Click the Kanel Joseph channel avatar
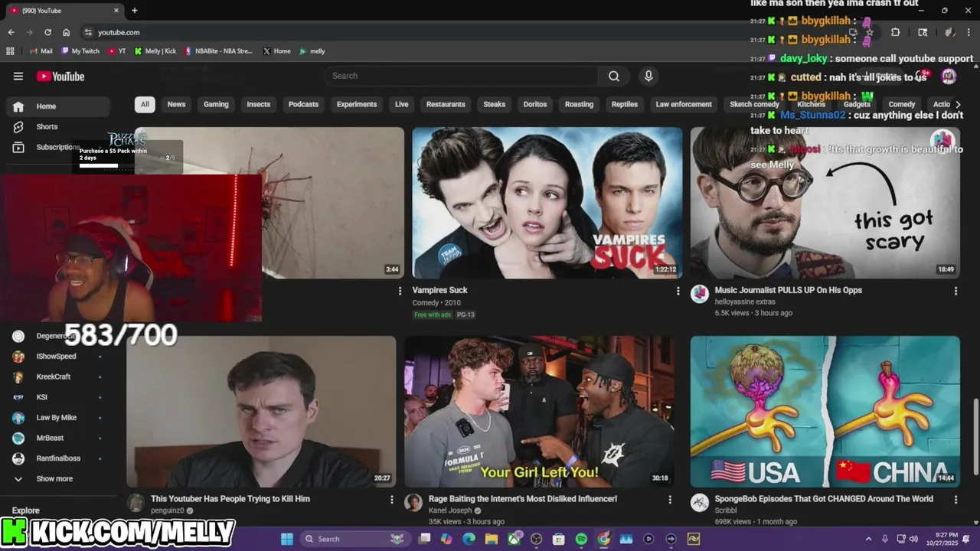Image resolution: width=980 pixels, height=551 pixels. [413, 503]
